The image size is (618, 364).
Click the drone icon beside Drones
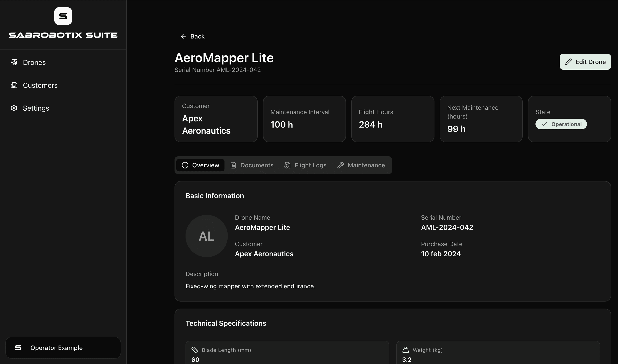pyautogui.click(x=14, y=62)
